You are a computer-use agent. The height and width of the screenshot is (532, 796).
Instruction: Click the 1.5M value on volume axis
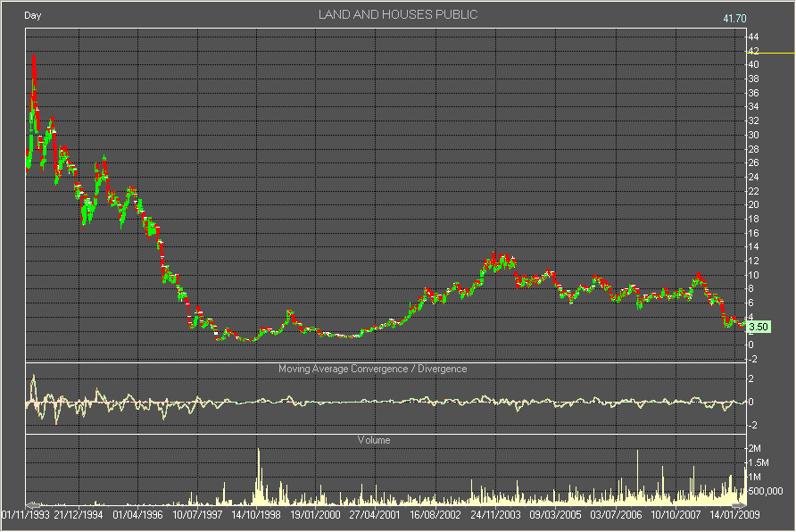tap(759, 462)
